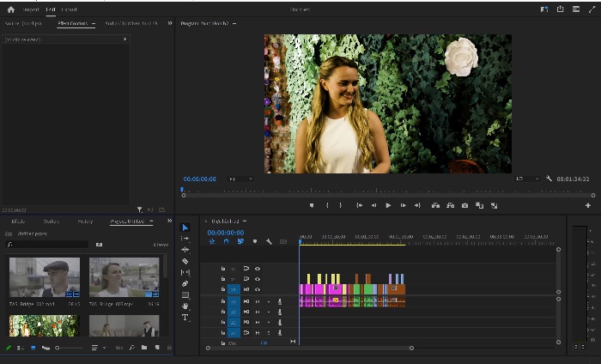Open the Export workspace tab
Viewport: 601px width, 364px height.
(69, 9)
